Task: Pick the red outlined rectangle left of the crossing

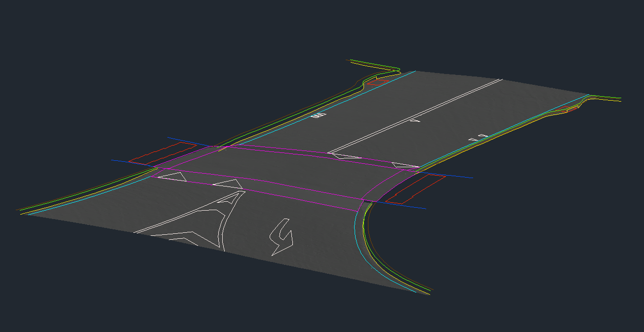Action: point(162,153)
